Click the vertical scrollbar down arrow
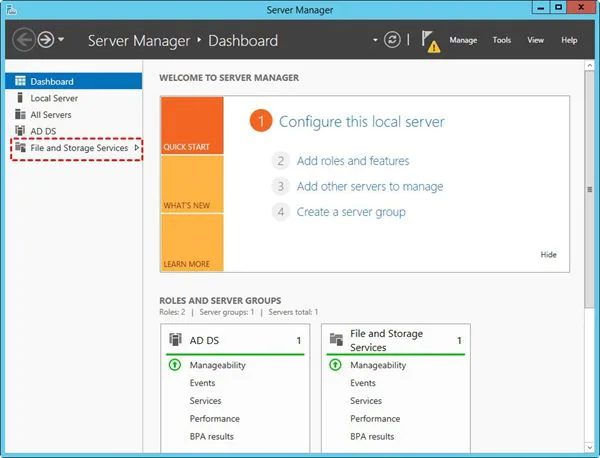Image resolution: width=600 pixels, height=458 pixels. click(589, 447)
